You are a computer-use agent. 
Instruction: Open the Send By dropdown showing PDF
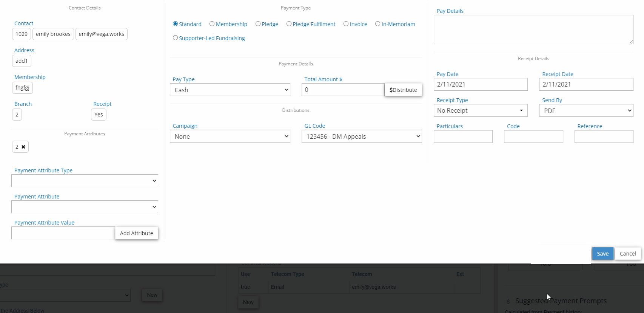[x=586, y=110]
